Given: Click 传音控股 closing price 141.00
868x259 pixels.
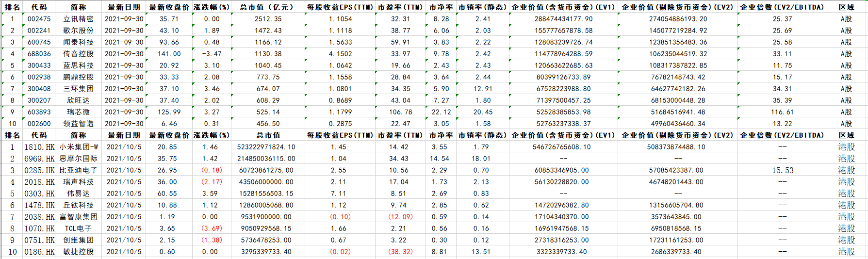Looking at the screenshot, I should [x=169, y=54].
